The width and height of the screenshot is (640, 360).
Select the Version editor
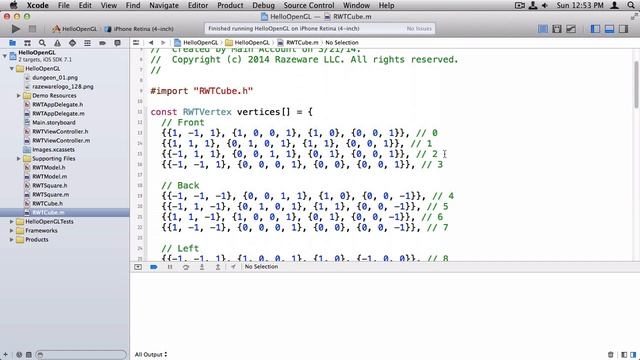pos(571,29)
